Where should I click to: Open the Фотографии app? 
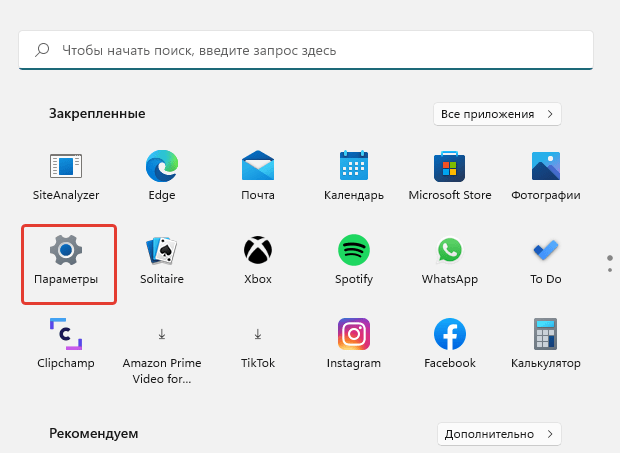(546, 176)
